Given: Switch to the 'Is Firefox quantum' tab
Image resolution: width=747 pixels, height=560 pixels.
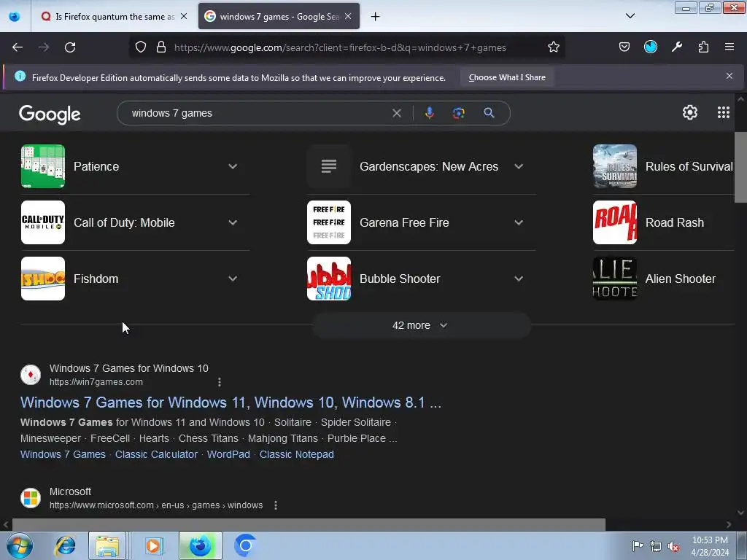Looking at the screenshot, I should click(115, 17).
